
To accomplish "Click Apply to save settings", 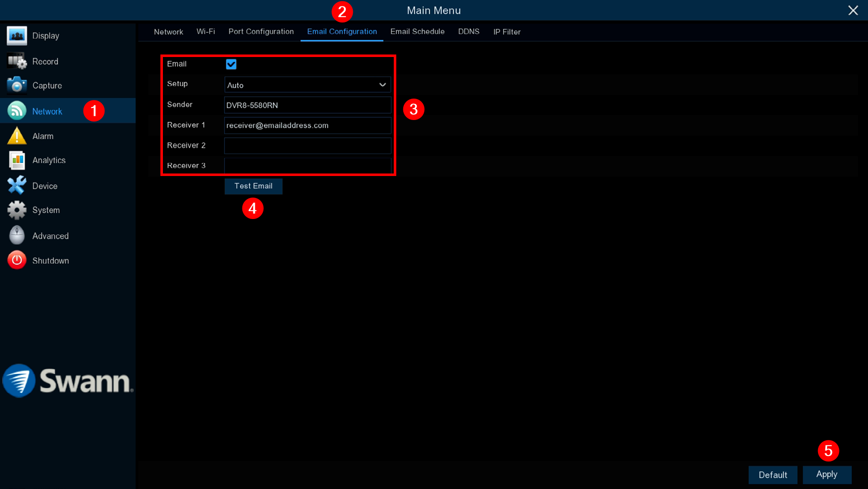I will tap(827, 474).
